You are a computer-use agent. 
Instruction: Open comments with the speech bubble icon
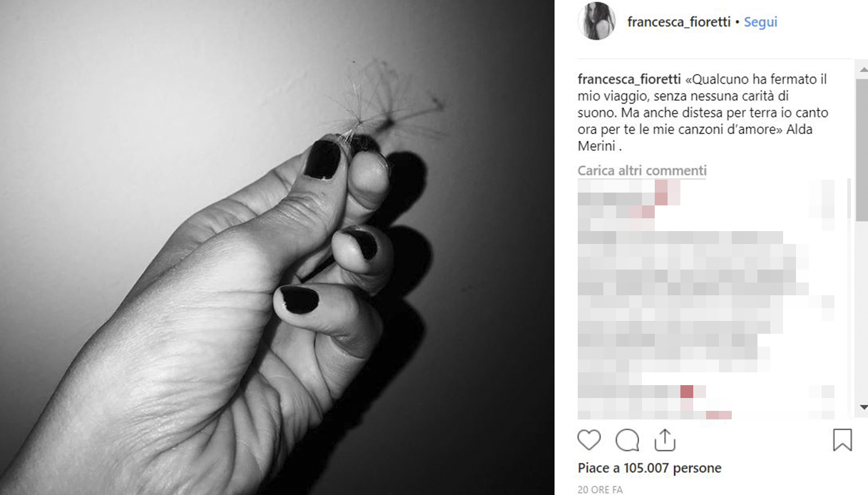[627, 440]
